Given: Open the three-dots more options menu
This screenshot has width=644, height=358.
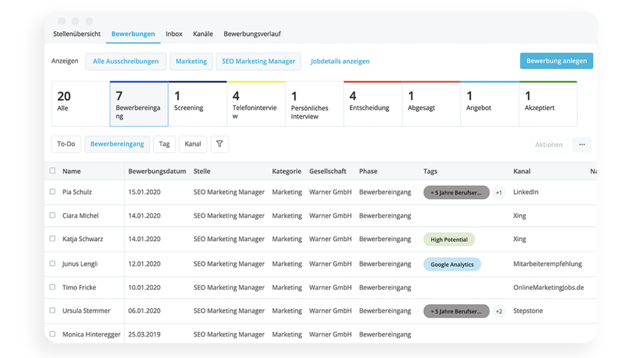Looking at the screenshot, I should (x=582, y=144).
